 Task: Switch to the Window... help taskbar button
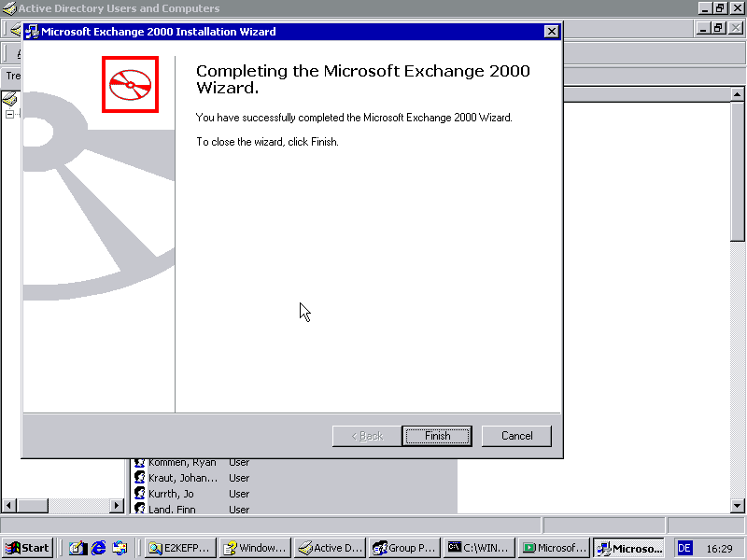click(255, 548)
